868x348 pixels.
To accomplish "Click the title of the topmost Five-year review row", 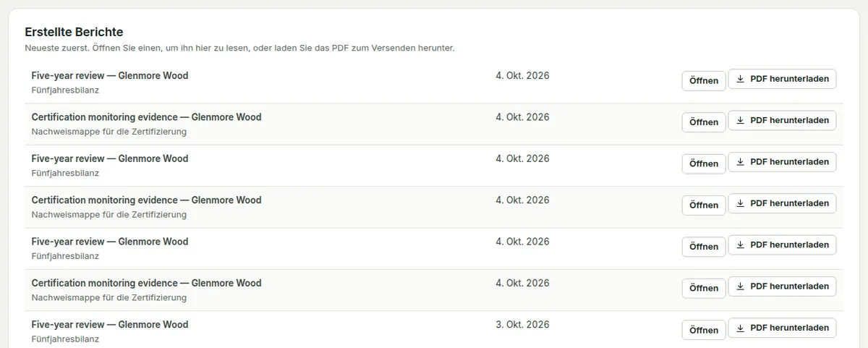I will pyautogui.click(x=110, y=75).
